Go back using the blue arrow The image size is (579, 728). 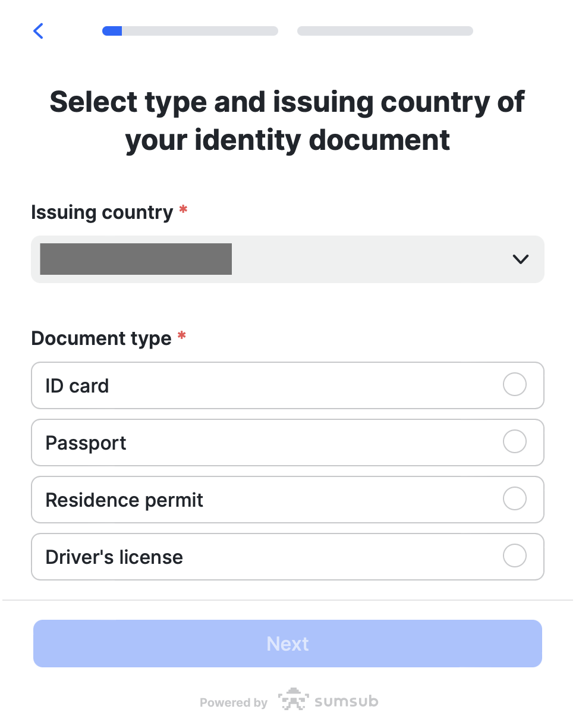(x=39, y=31)
